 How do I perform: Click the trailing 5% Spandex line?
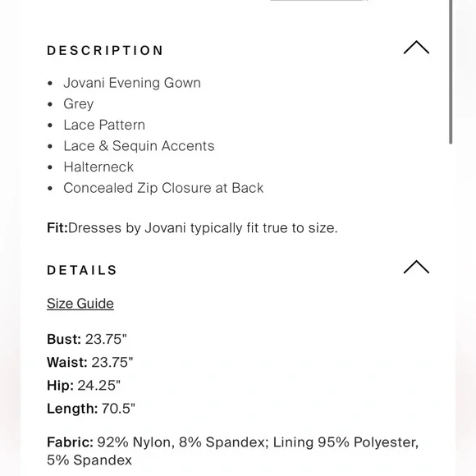[89, 460]
